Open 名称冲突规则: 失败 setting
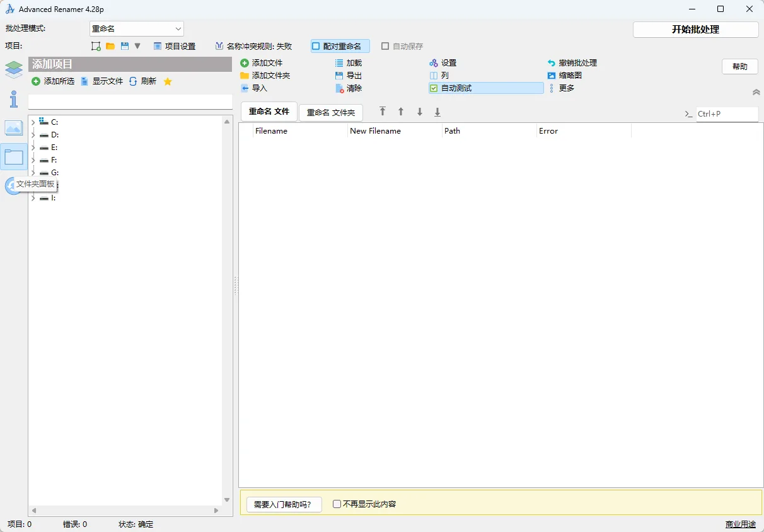Image resolution: width=764 pixels, height=532 pixels. (253, 46)
